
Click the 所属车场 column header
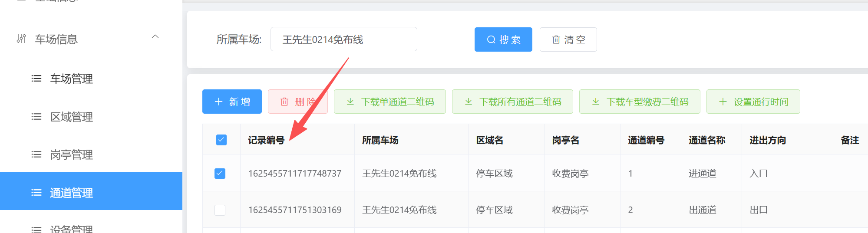click(380, 140)
